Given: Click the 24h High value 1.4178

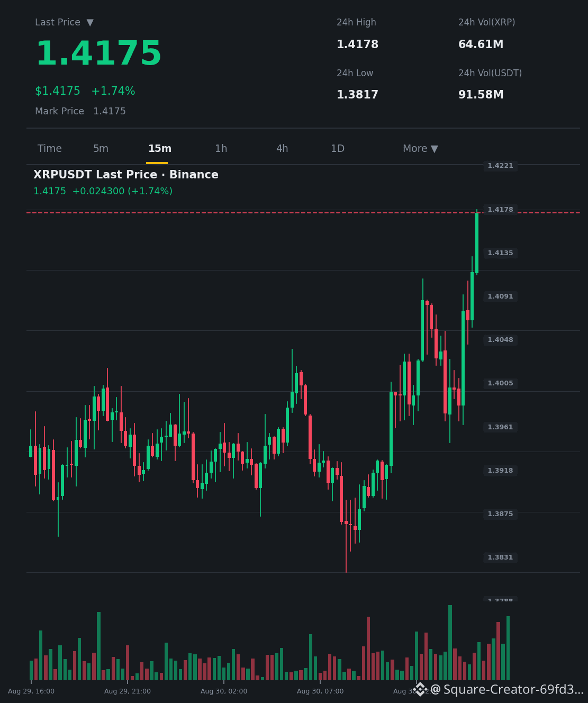Looking at the screenshot, I should (358, 44).
